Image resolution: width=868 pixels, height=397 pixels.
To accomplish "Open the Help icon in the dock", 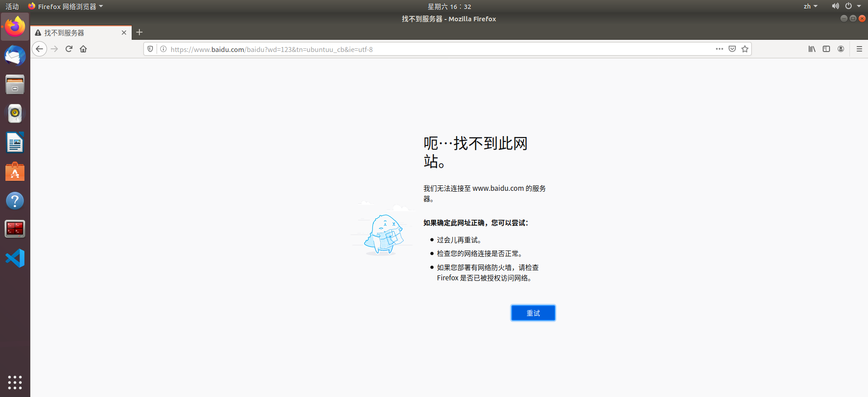I will pyautogui.click(x=15, y=200).
